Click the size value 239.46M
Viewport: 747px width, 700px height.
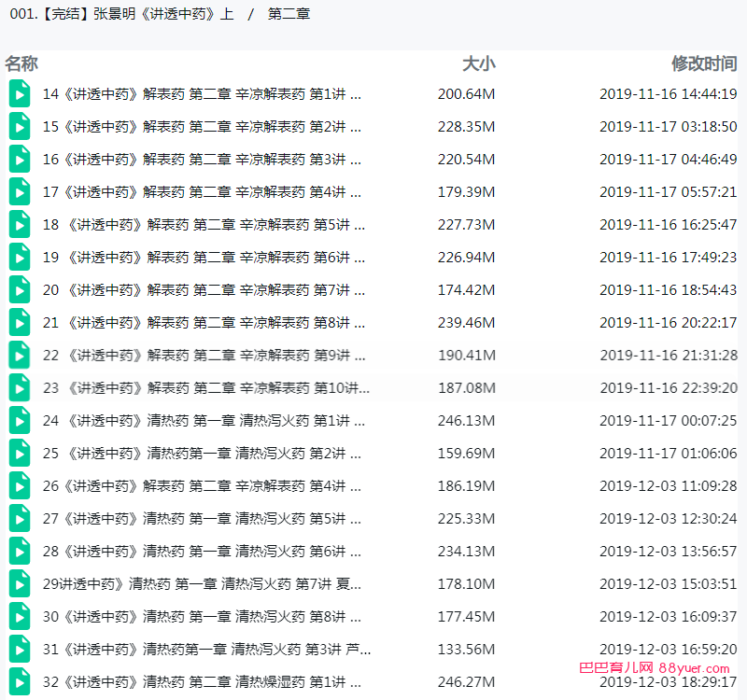tap(466, 323)
